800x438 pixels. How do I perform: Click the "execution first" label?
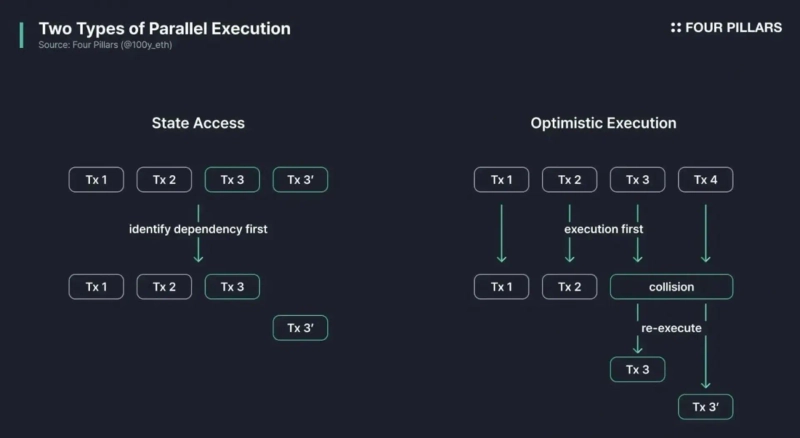[603, 229]
